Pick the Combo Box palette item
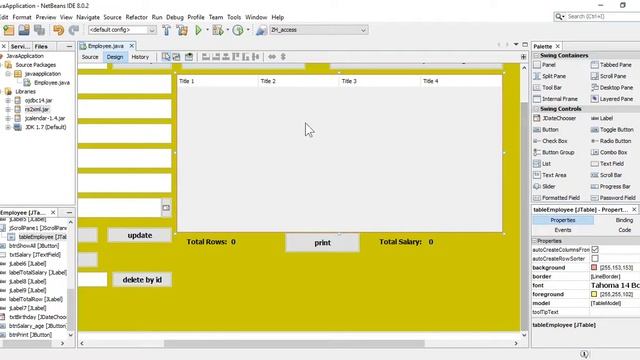Image resolution: width=640 pixels, height=360 pixels. coord(609,152)
